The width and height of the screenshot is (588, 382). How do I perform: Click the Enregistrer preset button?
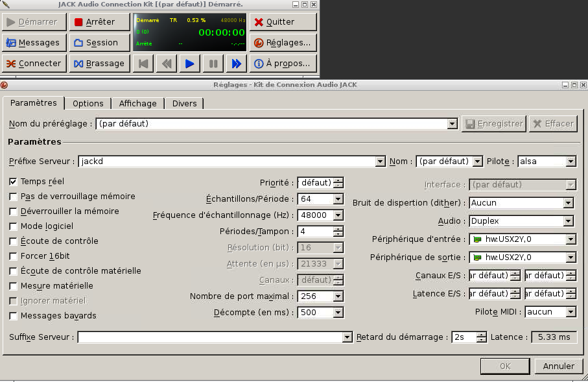coord(494,124)
